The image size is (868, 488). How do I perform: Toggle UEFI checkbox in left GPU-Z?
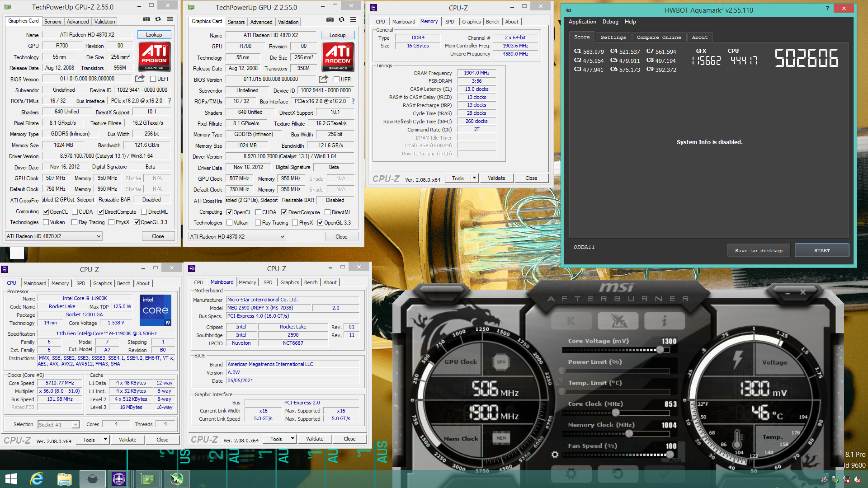(x=153, y=79)
